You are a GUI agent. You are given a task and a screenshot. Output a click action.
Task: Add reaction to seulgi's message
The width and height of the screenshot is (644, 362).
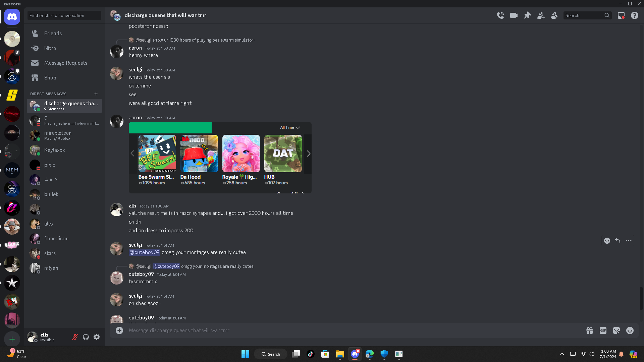pyautogui.click(x=607, y=241)
